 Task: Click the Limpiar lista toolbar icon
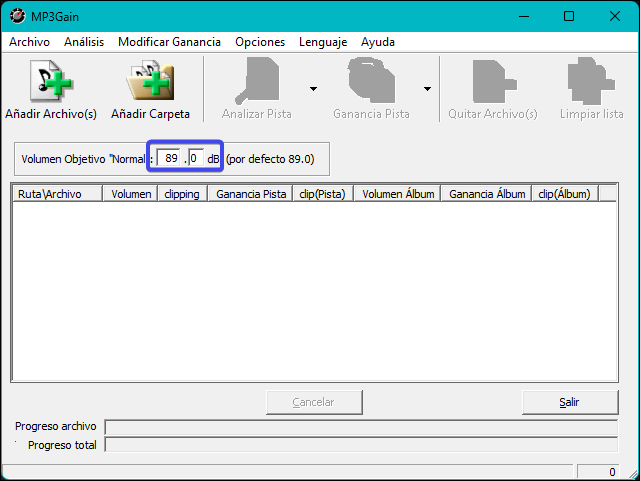591,81
